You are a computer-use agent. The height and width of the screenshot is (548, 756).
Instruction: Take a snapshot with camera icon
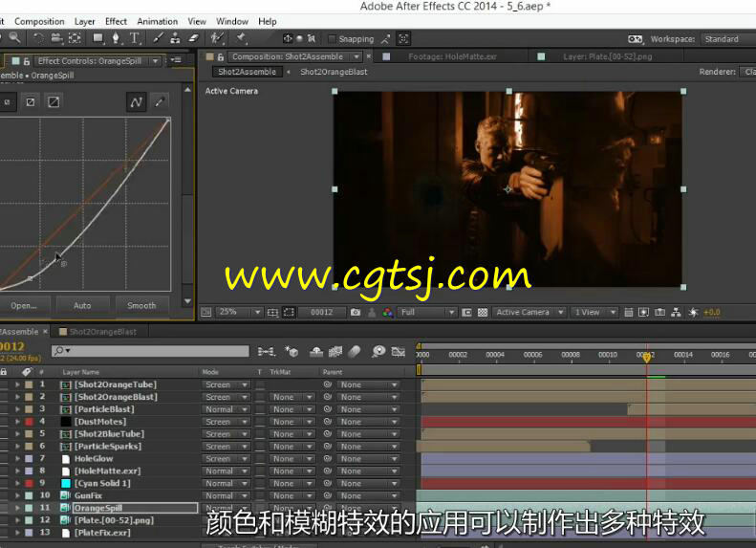point(356,312)
